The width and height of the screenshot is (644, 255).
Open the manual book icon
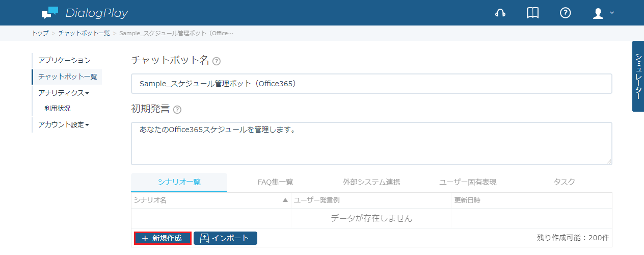click(x=532, y=13)
